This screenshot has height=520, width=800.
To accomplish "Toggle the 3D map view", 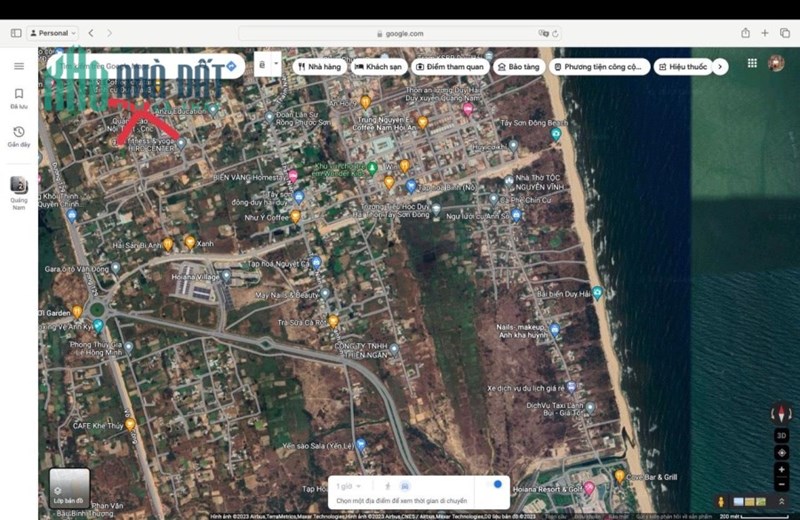I will tap(781, 435).
